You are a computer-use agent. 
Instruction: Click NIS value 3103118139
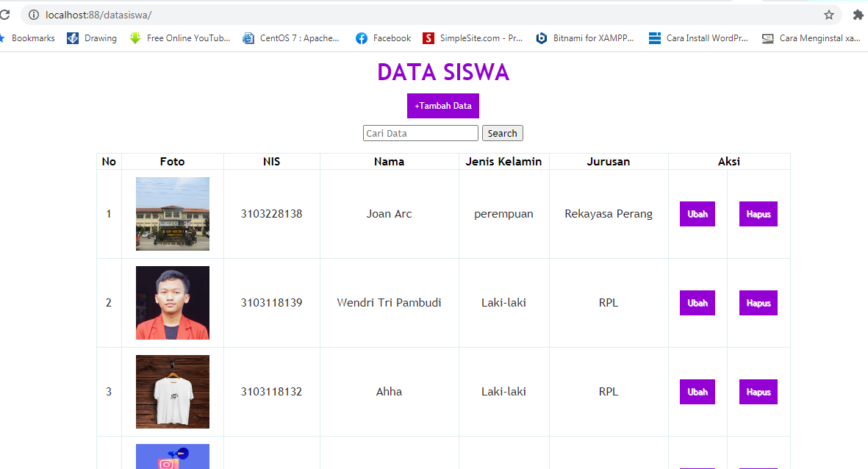[x=271, y=303]
